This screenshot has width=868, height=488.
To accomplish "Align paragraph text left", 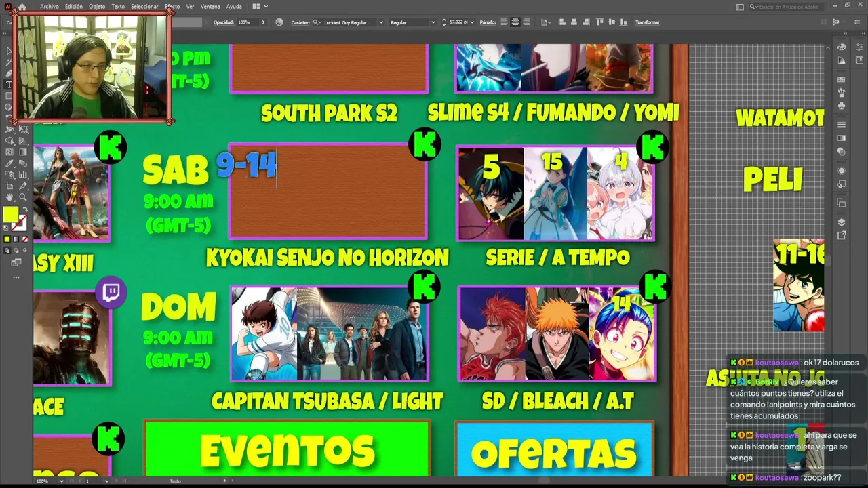I will tap(504, 22).
